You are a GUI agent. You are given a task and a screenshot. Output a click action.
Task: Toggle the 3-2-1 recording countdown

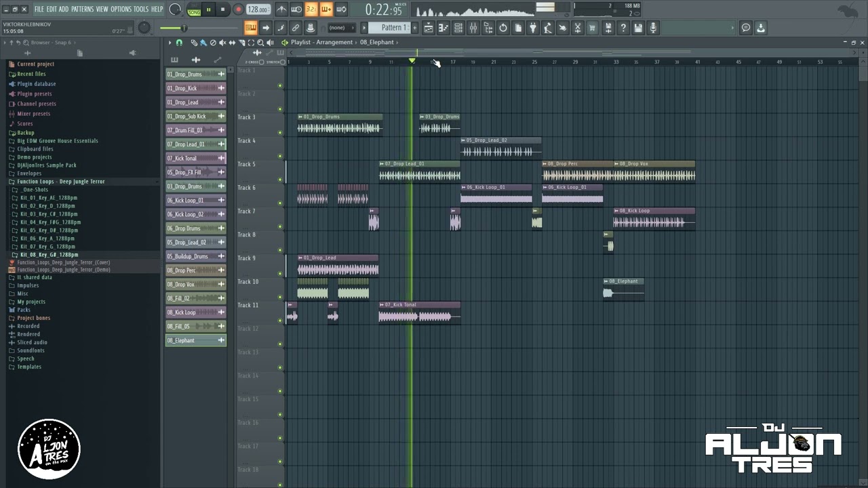point(311,9)
